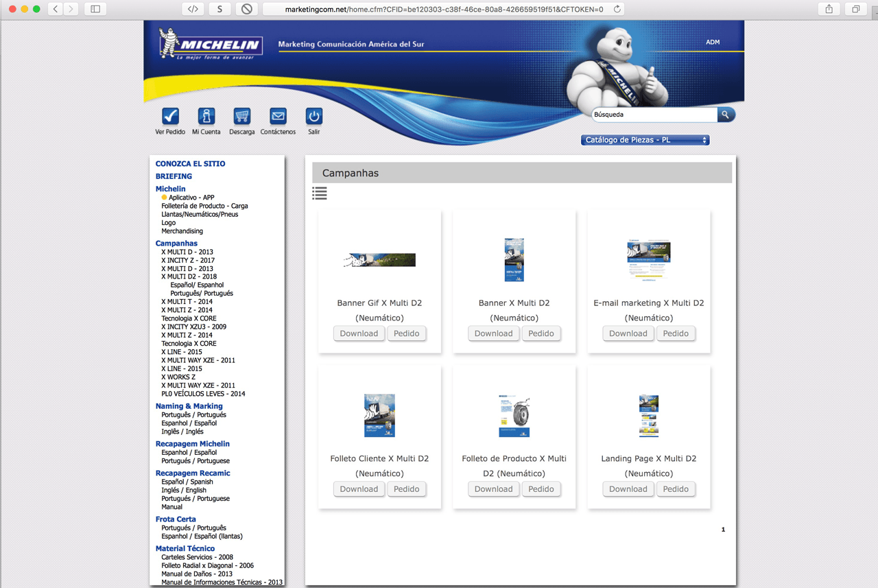Image resolution: width=878 pixels, height=588 pixels.
Task: Click Pedido for Folleto Cliente X Multi D2
Action: tap(406, 489)
